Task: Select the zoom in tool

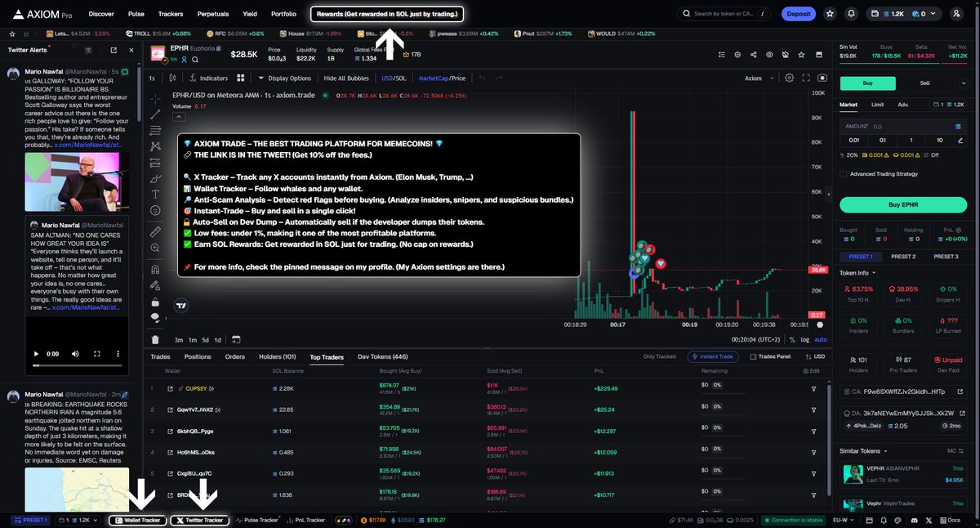Action: (155, 248)
